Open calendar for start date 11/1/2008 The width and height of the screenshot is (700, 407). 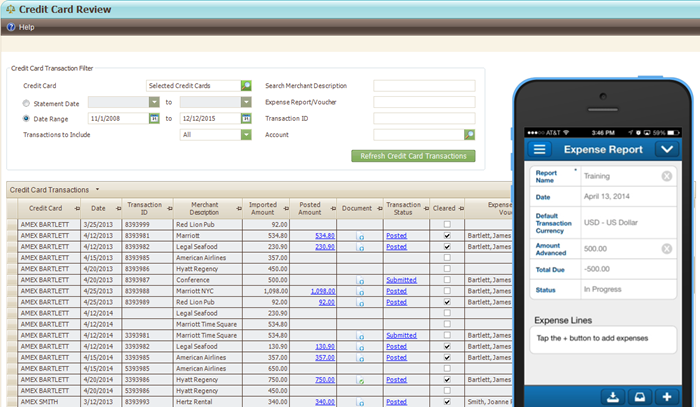154,118
